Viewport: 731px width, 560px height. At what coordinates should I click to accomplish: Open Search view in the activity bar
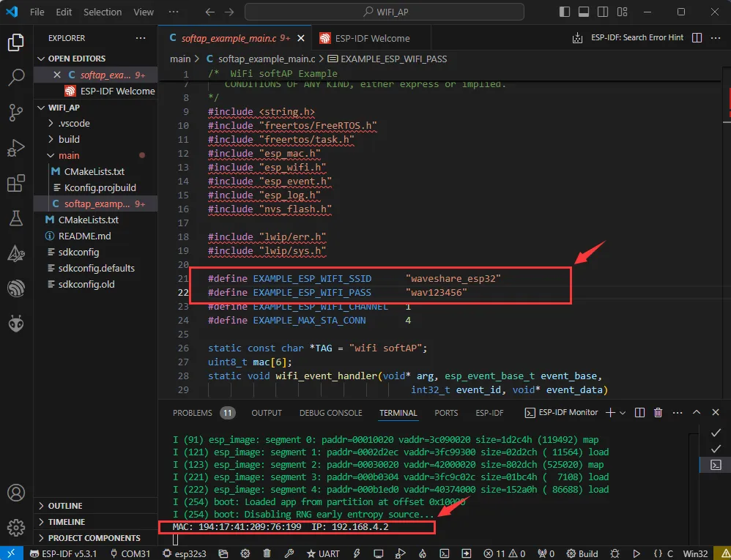[16, 76]
